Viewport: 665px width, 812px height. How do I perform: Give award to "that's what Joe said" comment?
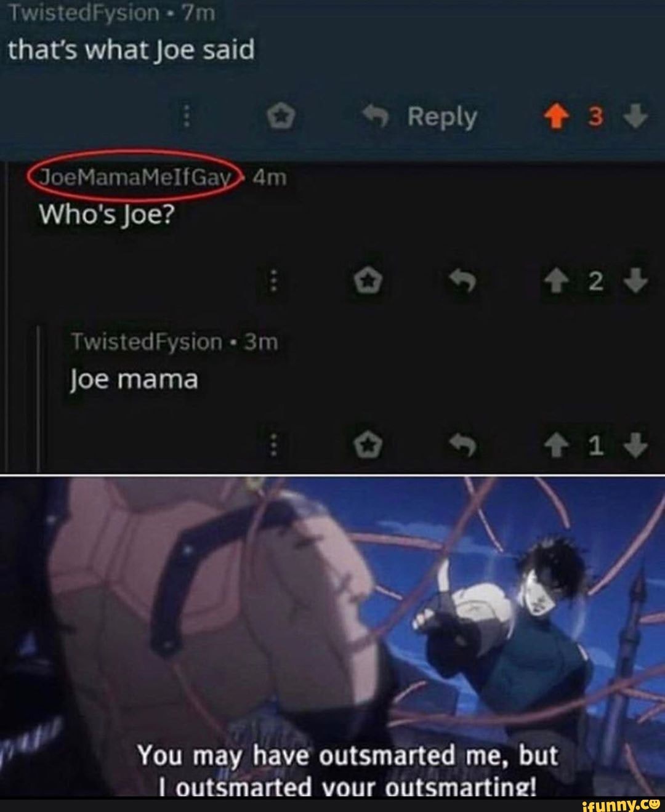pos(283,116)
